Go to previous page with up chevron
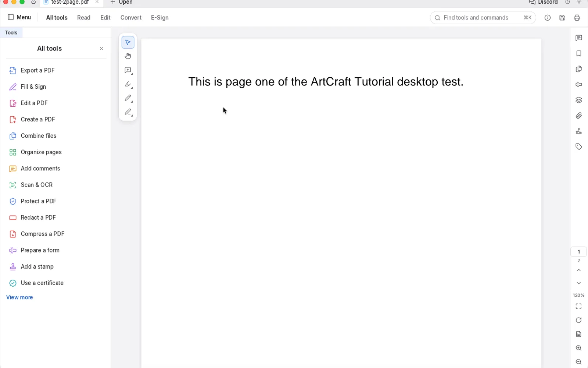The image size is (588, 368). tap(578, 270)
